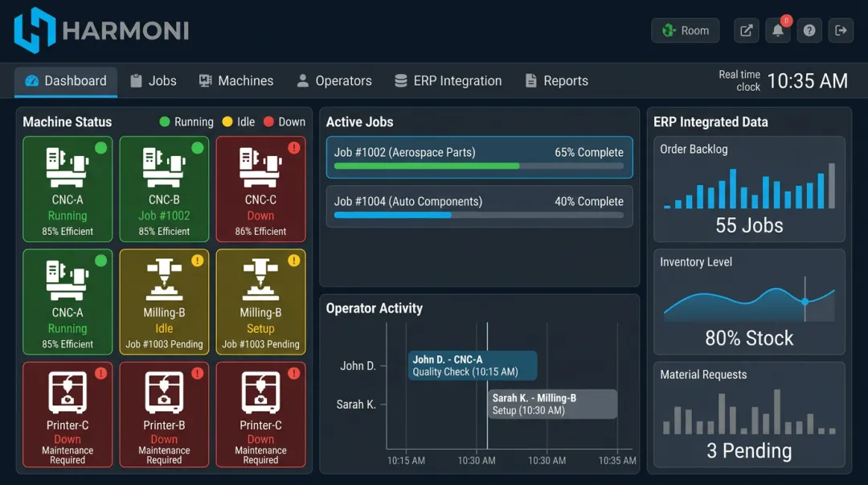Screen dimensions: 868x485
Task: Click the machine icon in CNC-B card
Action: (164, 167)
